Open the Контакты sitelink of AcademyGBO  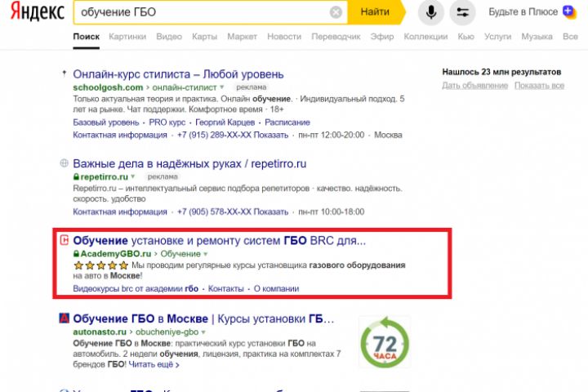click(225, 289)
